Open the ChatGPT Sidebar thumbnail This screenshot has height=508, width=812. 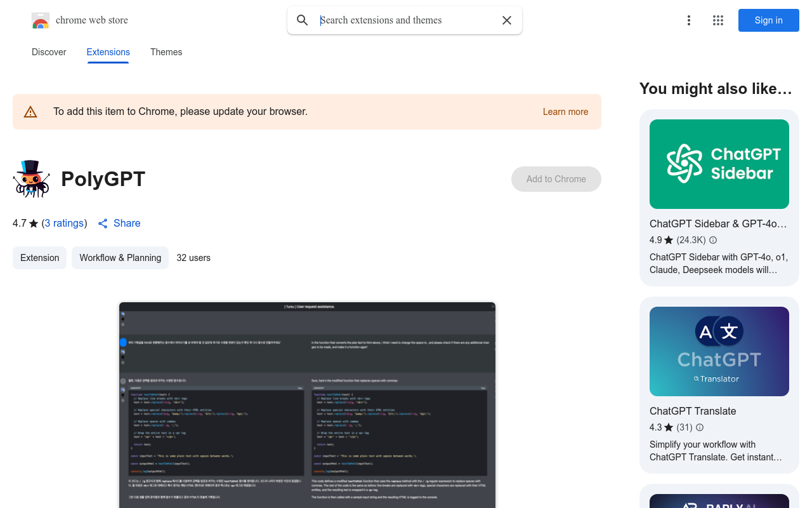point(719,164)
